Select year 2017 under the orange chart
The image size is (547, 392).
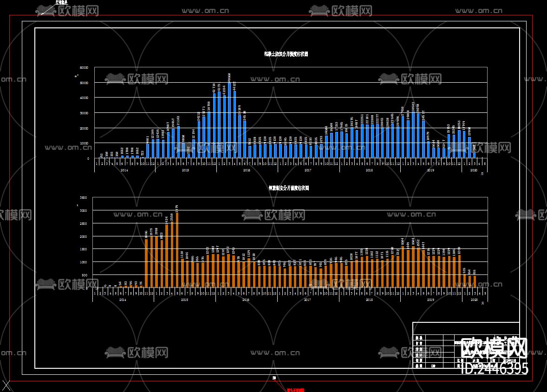tap(307, 300)
